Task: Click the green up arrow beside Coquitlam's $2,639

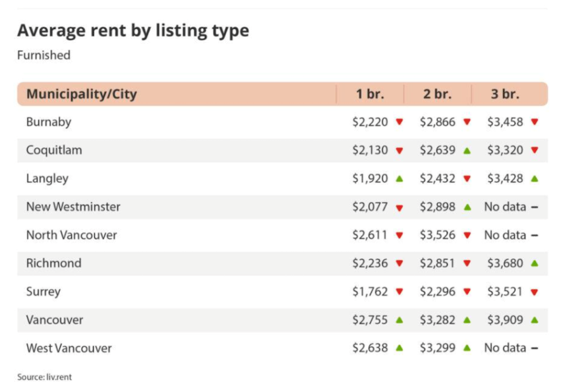Action: tap(467, 150)
